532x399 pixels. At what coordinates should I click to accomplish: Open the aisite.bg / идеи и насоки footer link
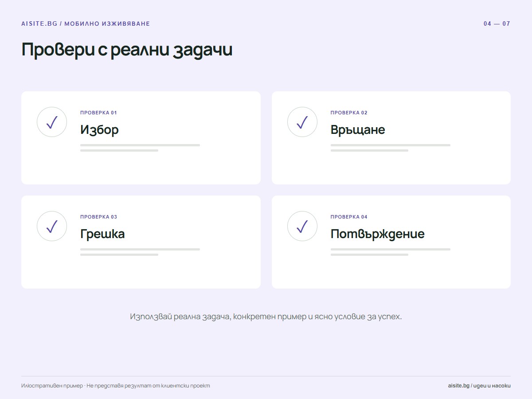[x=479, y=386]
